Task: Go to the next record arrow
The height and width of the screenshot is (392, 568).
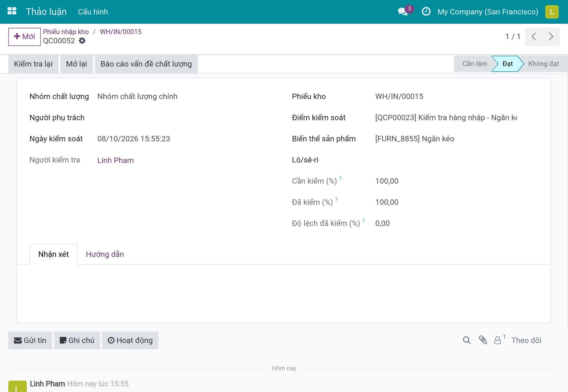Action: [x=551, y=37]
